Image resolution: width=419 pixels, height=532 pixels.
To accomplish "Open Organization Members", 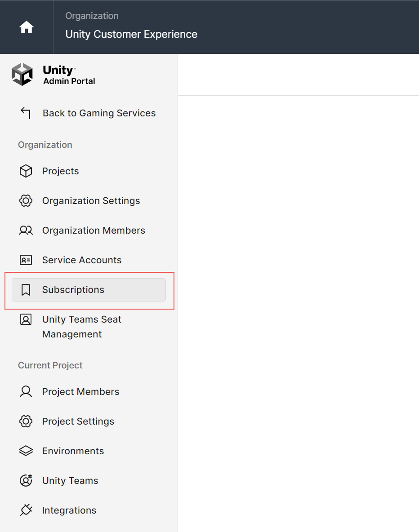I will (94, 231).
